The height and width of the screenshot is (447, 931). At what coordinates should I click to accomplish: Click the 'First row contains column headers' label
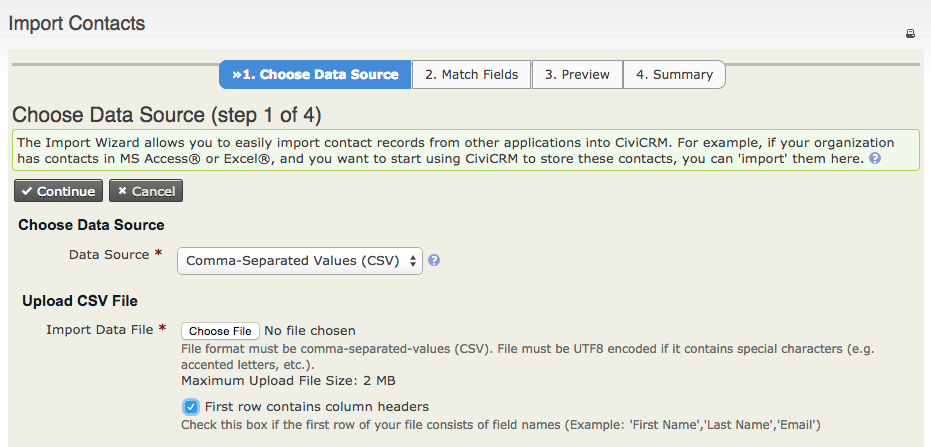(316, 407)
